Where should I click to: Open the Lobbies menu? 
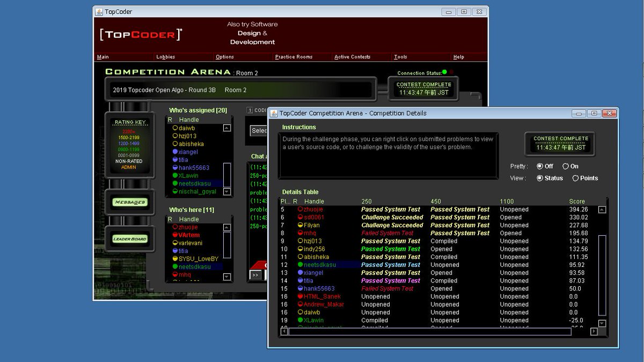[166, 57]
